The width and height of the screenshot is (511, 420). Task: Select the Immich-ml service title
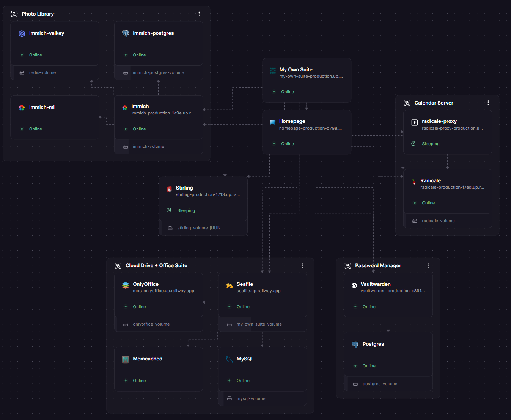[42, 107]
